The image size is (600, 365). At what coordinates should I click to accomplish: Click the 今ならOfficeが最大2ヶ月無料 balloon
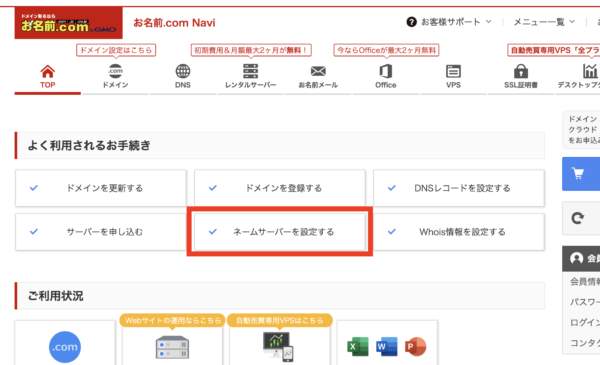pos(386,50)
